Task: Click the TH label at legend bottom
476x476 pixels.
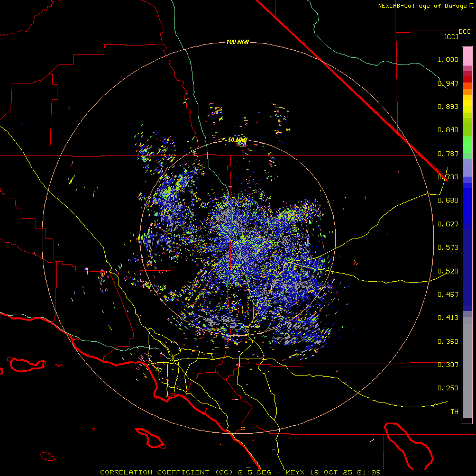Action: (x=454, y=412)
